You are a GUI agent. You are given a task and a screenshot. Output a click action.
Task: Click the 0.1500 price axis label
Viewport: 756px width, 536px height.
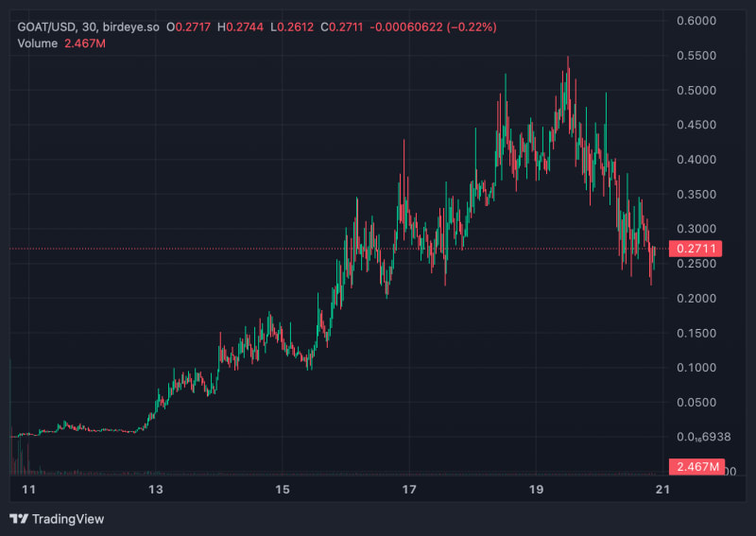tap(696, 333)
